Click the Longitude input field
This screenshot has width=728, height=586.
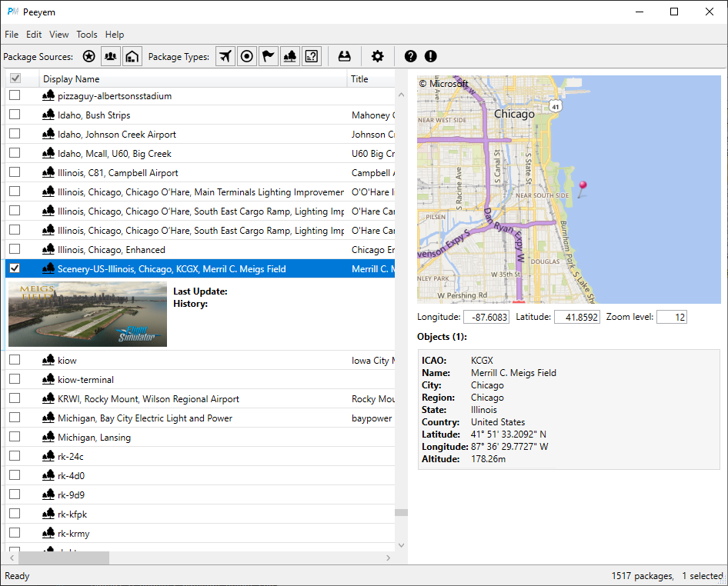[486, 317]
